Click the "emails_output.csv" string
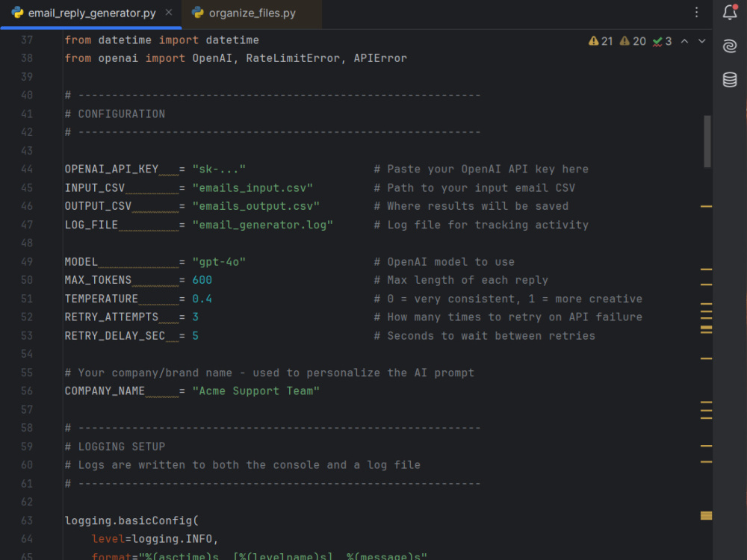747x560 pixels. click(255, 206)
